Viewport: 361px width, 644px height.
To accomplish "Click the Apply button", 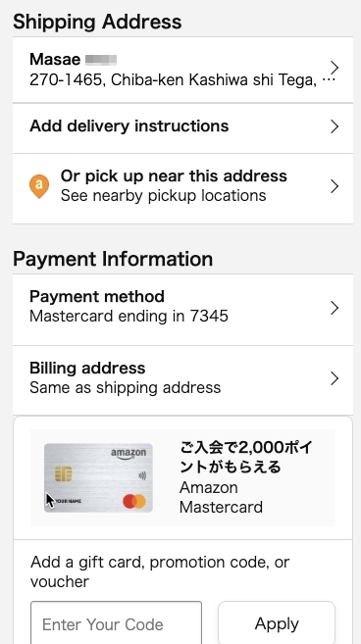I will 277,623.
